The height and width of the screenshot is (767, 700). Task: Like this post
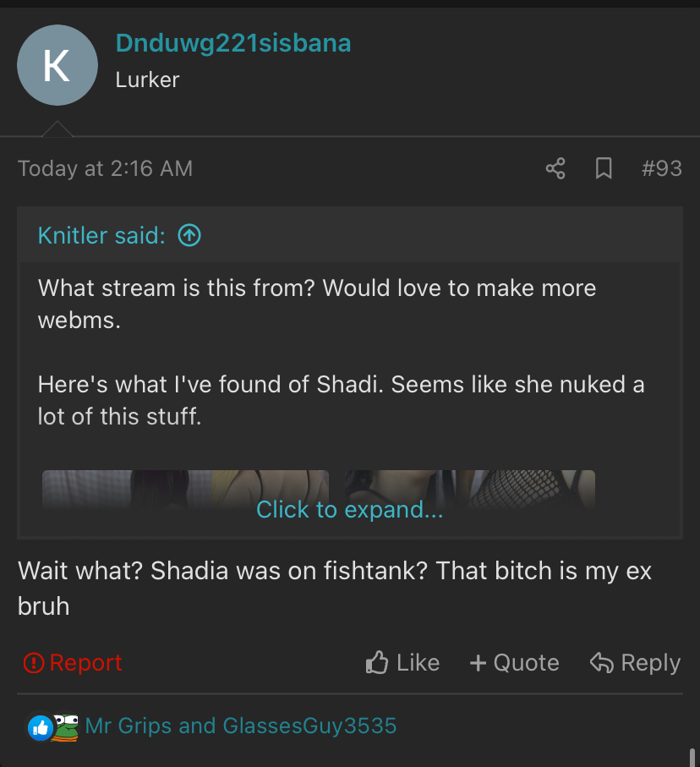tap(402, 663)
